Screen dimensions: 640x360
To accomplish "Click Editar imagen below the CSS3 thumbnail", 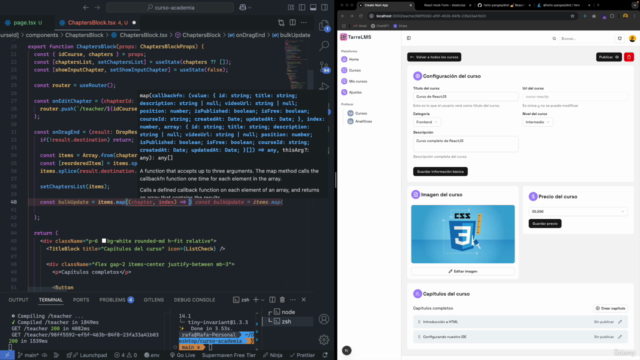I will [x=463, y=271].
